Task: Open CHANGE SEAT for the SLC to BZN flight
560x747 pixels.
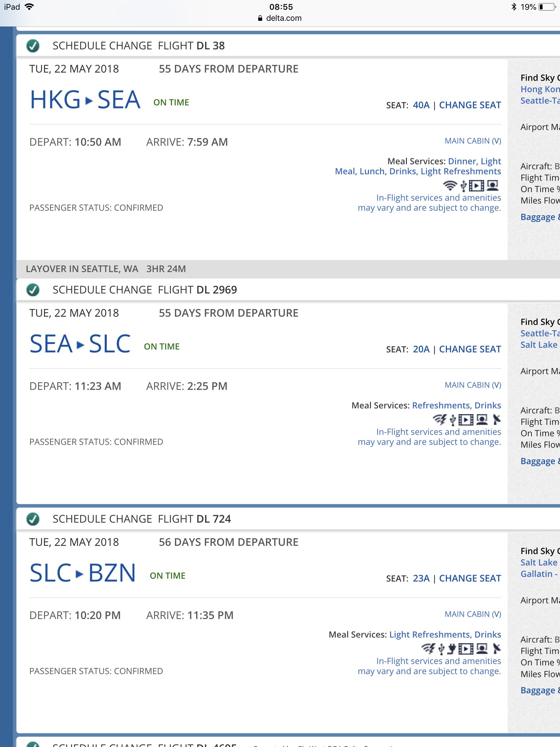Action: (x=470, y=578)
